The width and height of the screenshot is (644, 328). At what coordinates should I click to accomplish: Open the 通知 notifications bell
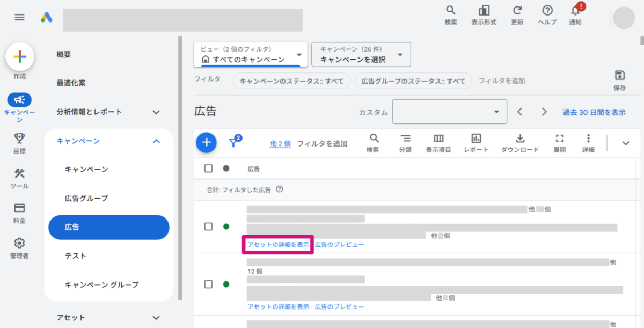point(575,11)
